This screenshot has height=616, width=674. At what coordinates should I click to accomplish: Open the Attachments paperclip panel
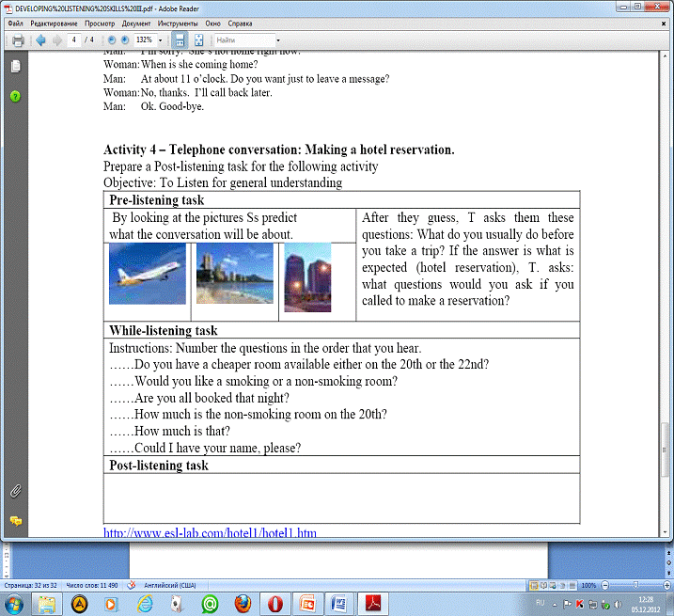click(x=15, y=491)
